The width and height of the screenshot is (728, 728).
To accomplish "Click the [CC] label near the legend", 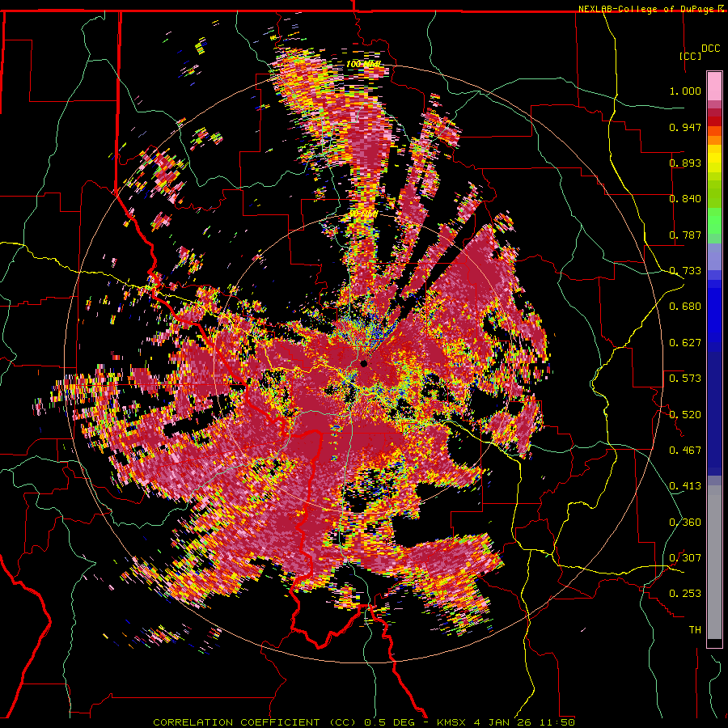I will pyautogui.click(x=691, y=56).
